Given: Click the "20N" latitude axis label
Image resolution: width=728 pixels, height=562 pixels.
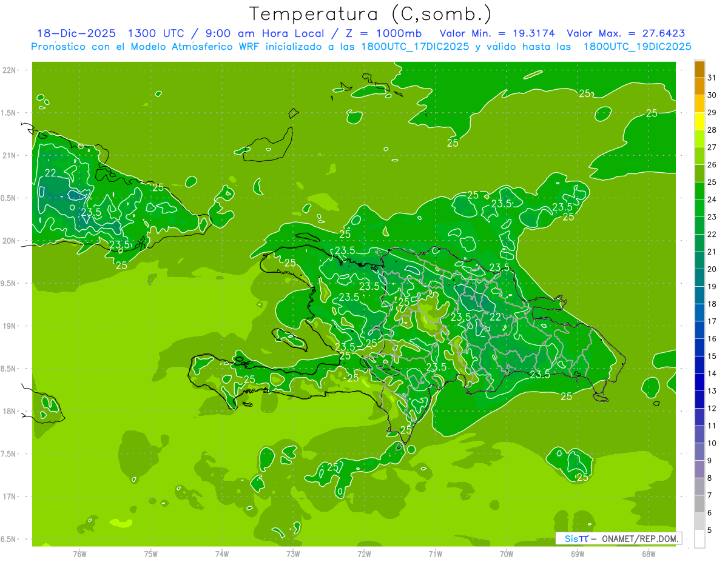Looking at the screenshot, I should click(10, 241).
